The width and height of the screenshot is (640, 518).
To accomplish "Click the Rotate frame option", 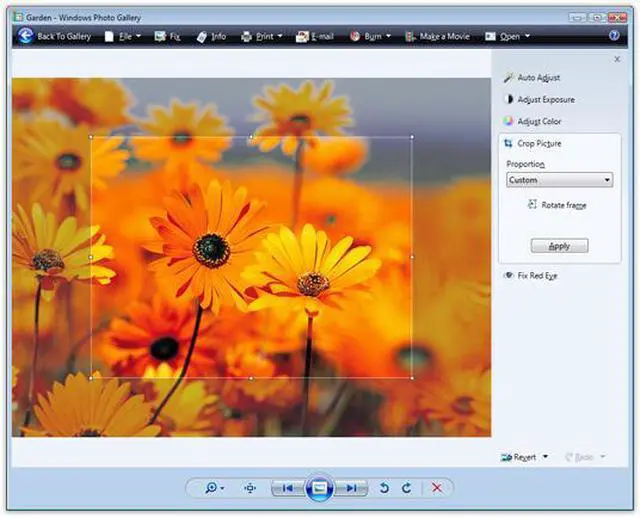I will [x=557, y=205].
